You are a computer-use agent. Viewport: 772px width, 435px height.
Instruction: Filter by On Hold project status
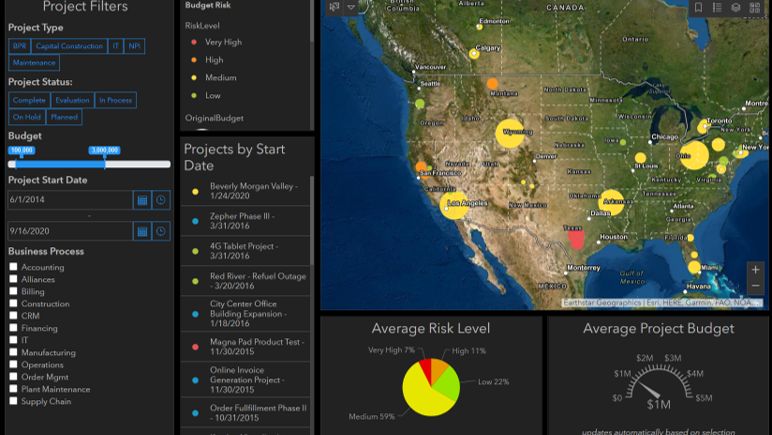tap(27, 117)
